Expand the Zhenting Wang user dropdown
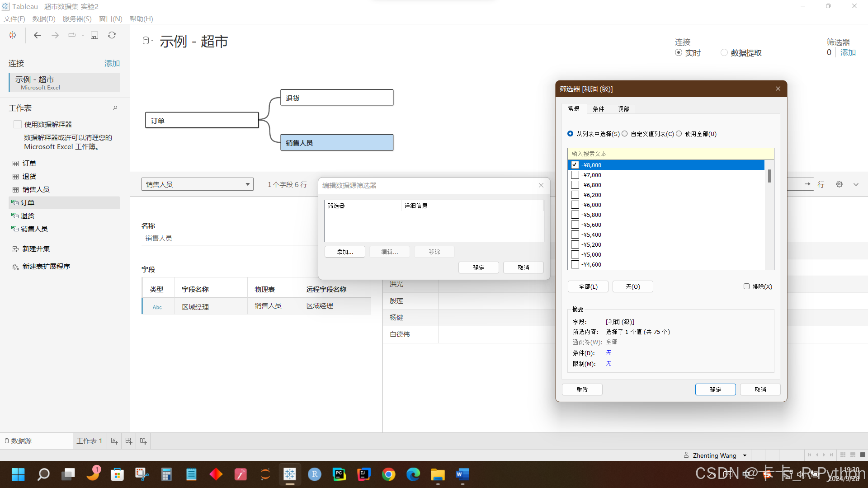This screenshot has height=488, width=868. [745, 455]
